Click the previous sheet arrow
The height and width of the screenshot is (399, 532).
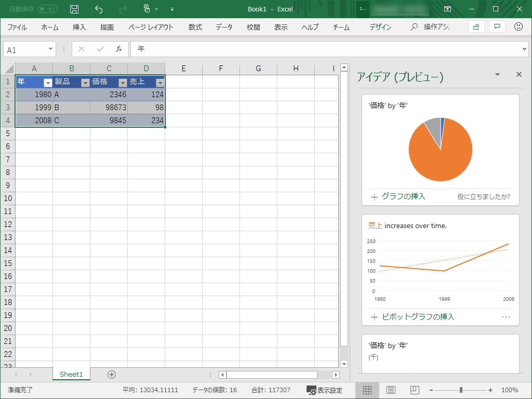coord(16,374)
